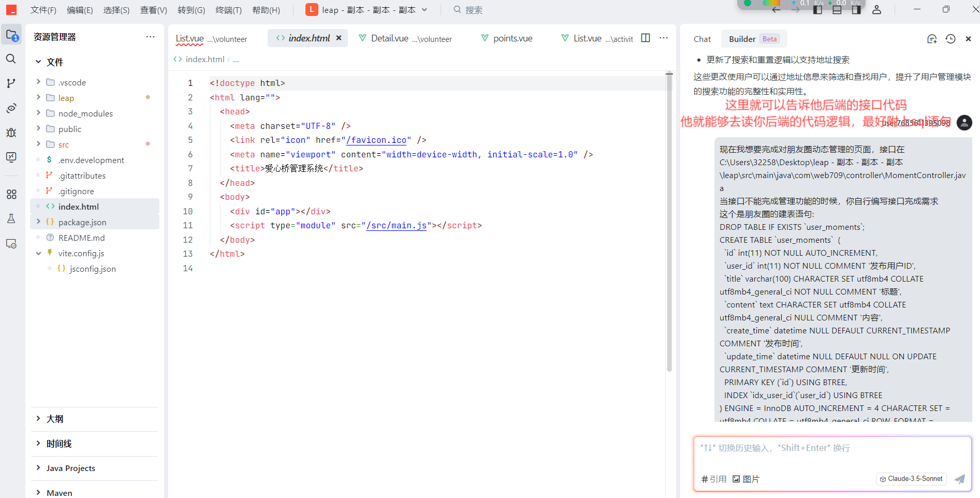The height and width of the screenshot is (498, 980).
Task: Open the 编辑(E) menu
Action: point(80,10)
